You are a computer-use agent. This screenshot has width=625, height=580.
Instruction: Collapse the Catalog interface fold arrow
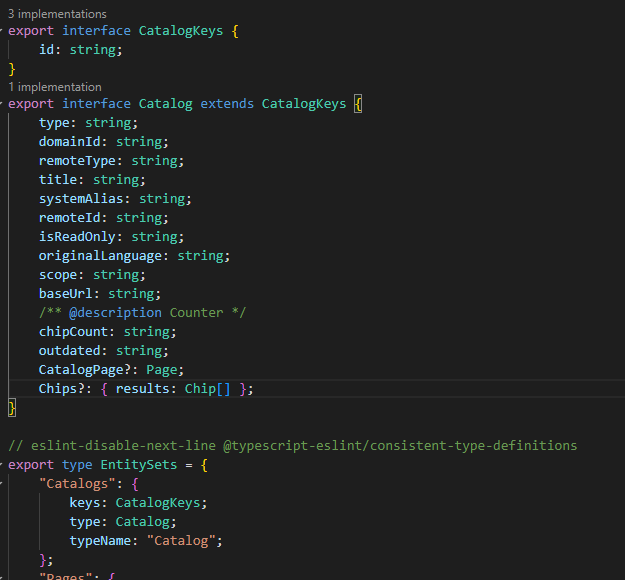(1, 104)
